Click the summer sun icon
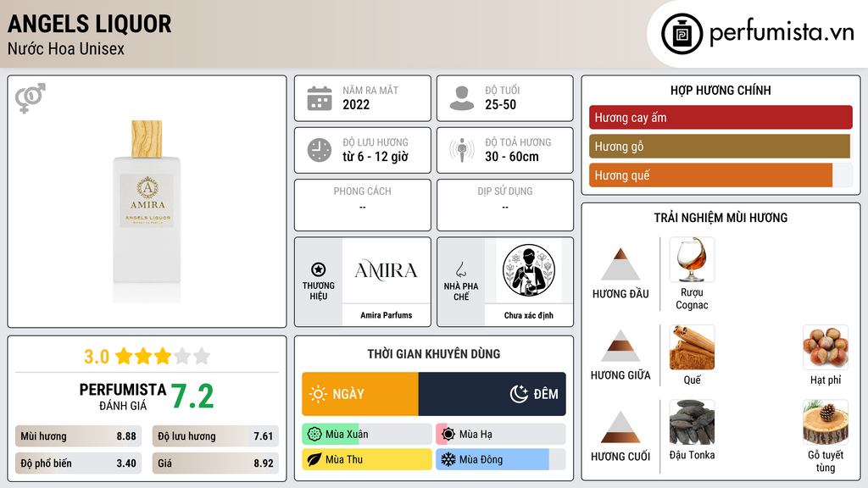 (x=448, y=435)
